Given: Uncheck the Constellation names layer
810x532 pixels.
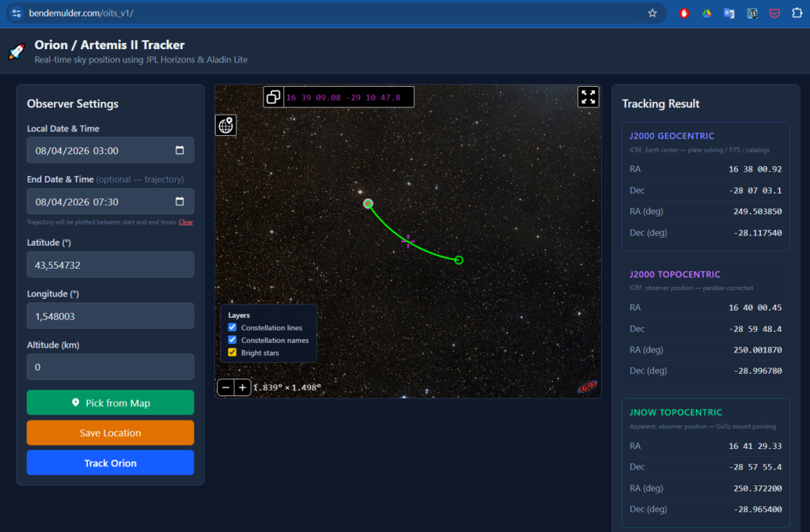Looking at the screenshot, I should click(x=232, y=340).
